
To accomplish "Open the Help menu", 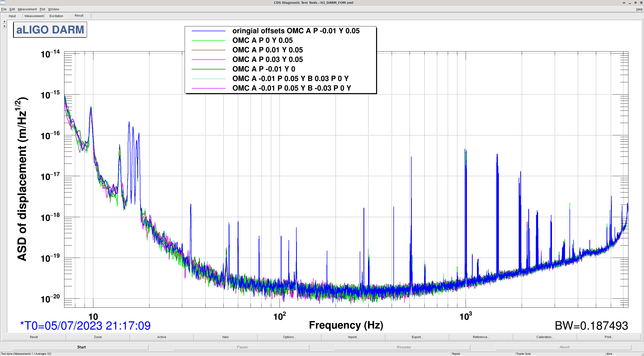I will [639, 9].
